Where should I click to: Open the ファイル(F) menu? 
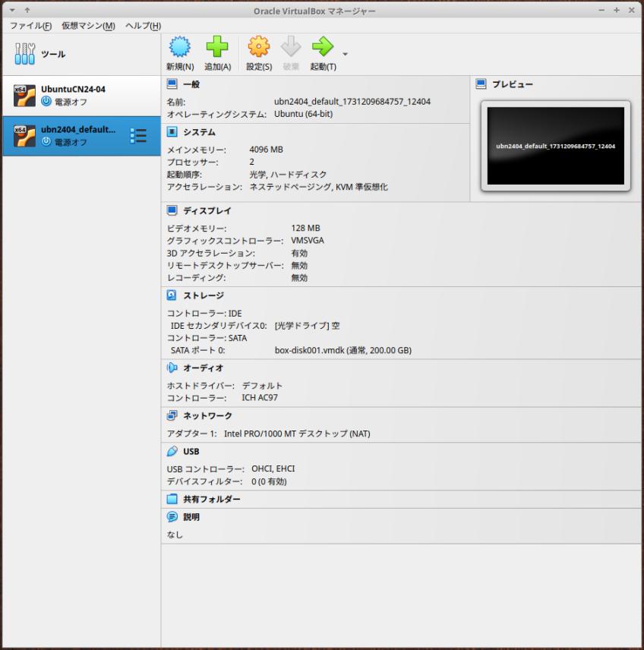tap(30, 26)
